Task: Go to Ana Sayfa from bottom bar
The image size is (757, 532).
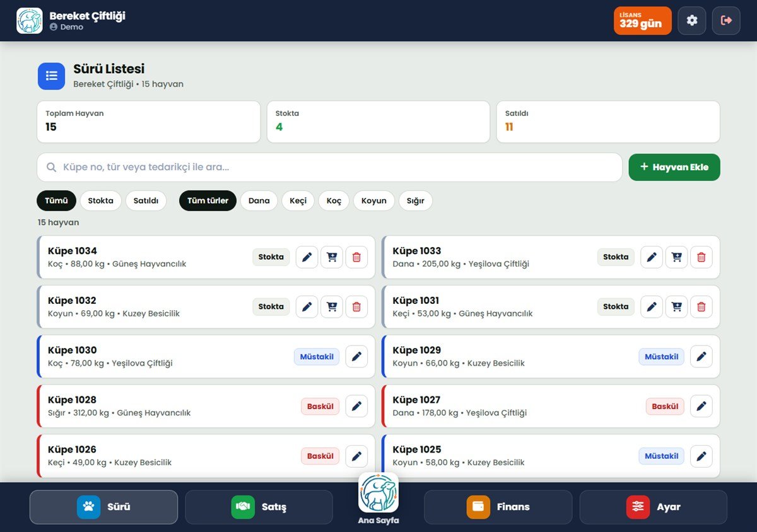Action: [x=378, y=499]
